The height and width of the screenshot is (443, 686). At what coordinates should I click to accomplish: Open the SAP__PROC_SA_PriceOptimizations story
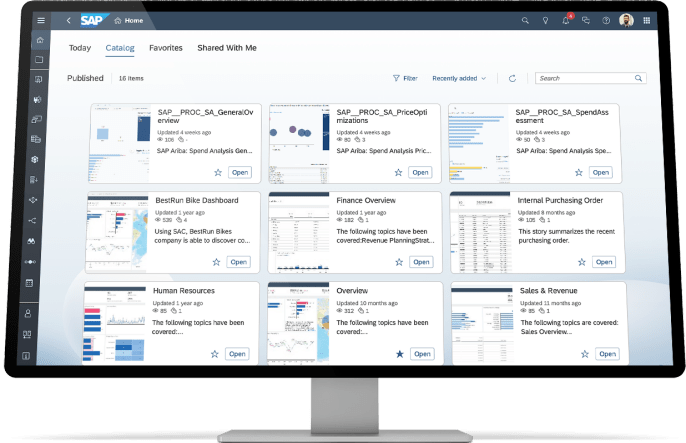tap(420, 172)
